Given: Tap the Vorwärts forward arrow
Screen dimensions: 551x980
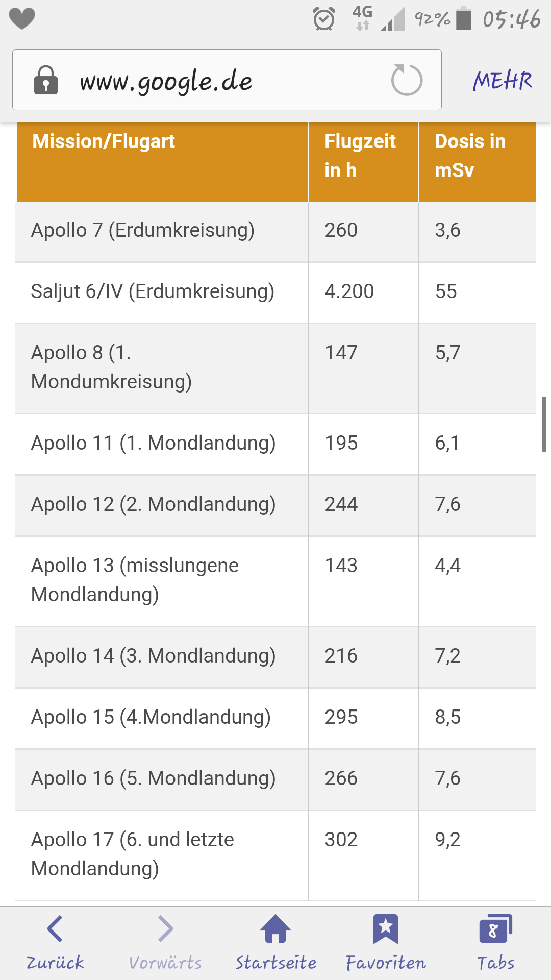Looking at the screenshot, I should pyautogui.click(x=165, y=929).
